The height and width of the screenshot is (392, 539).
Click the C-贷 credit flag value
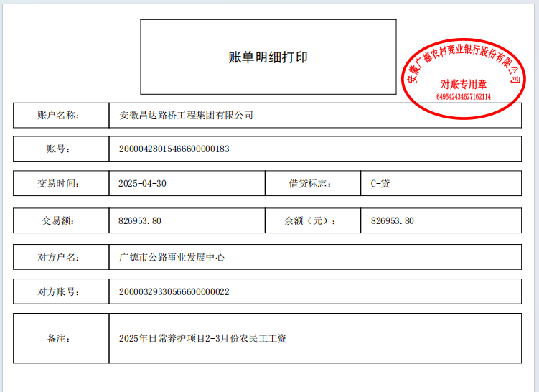[380, 184]
